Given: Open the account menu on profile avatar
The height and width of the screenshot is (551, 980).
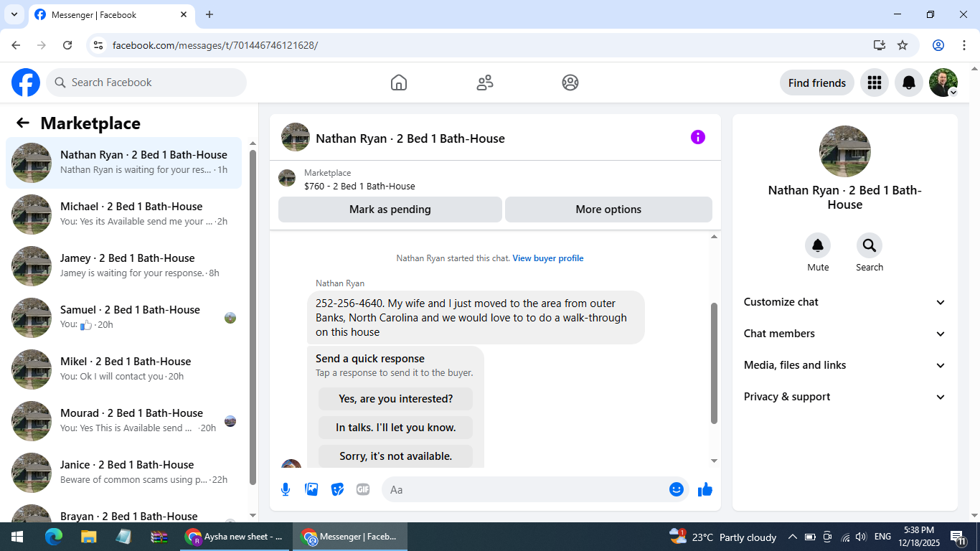Looking at the screenshot, I should click(x=943, y=83).
